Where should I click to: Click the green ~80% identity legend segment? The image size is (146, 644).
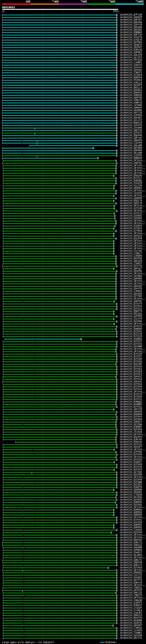coord(101,4)
